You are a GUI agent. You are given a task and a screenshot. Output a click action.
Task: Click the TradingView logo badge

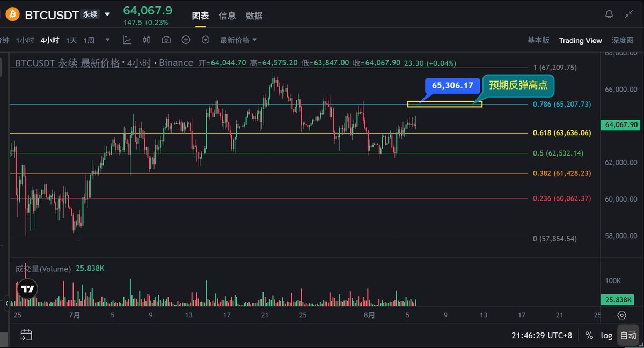click(27, 288)
